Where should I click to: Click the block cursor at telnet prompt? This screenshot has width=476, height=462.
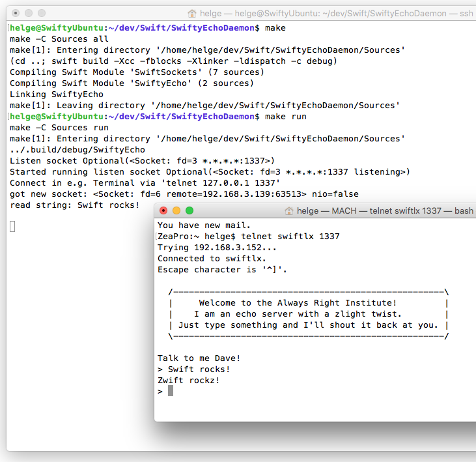171,391
